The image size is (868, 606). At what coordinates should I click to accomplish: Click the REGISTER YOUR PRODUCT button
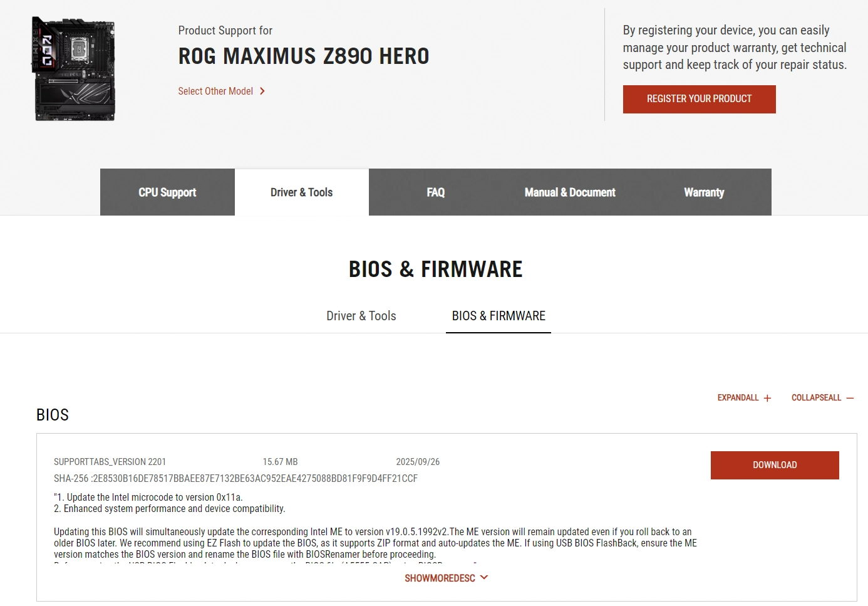[x=699, y=98]
